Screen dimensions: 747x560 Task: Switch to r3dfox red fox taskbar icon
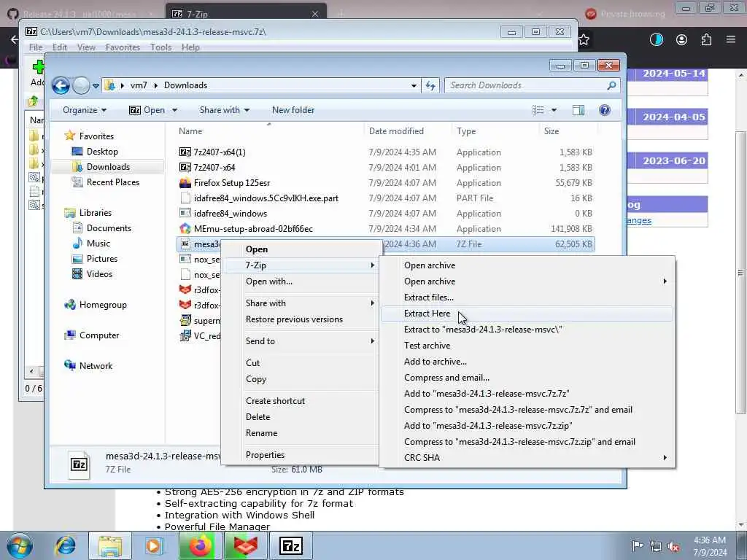pyautogui.click(x=245, y=545)
